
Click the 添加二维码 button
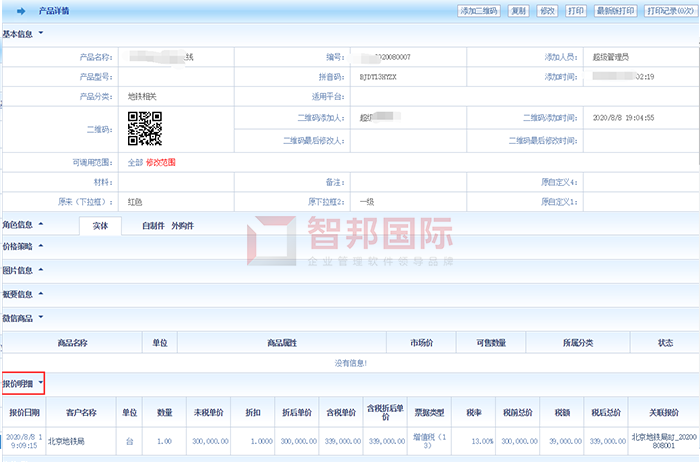[x=480, y=11]
